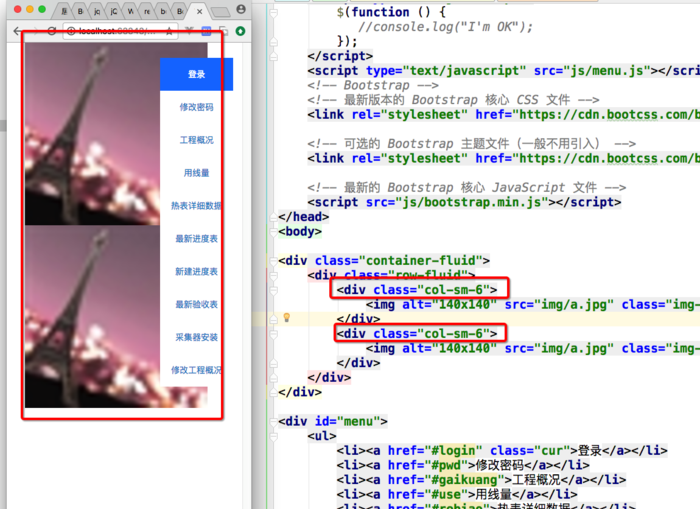Collapse the second col-sm-6 div fold marker
The height and width of the screenshot is (509, 700).
(273, 334)
